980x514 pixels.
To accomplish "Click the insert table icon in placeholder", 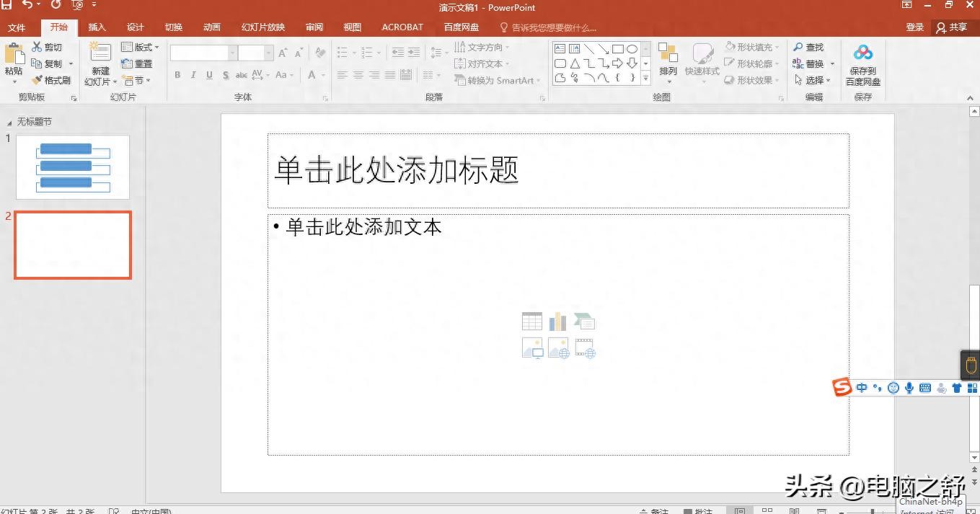I will pyautogui.click(x=532, y=322).
